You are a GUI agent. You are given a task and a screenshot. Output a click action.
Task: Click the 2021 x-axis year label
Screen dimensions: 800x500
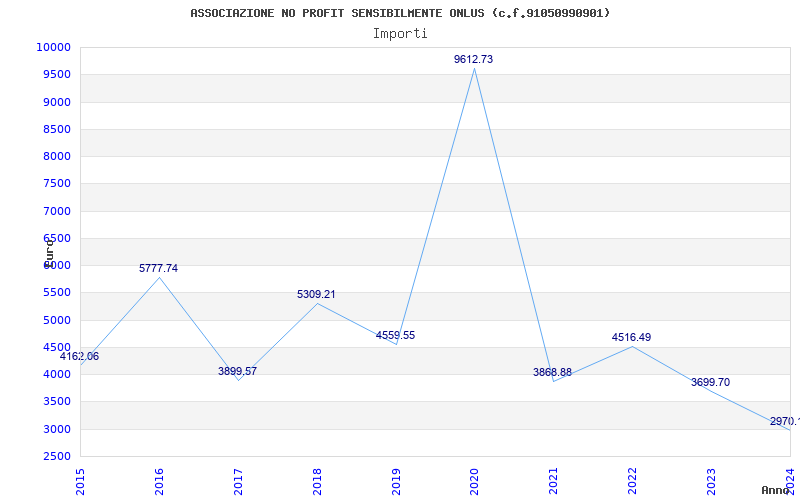pos(554,482)
